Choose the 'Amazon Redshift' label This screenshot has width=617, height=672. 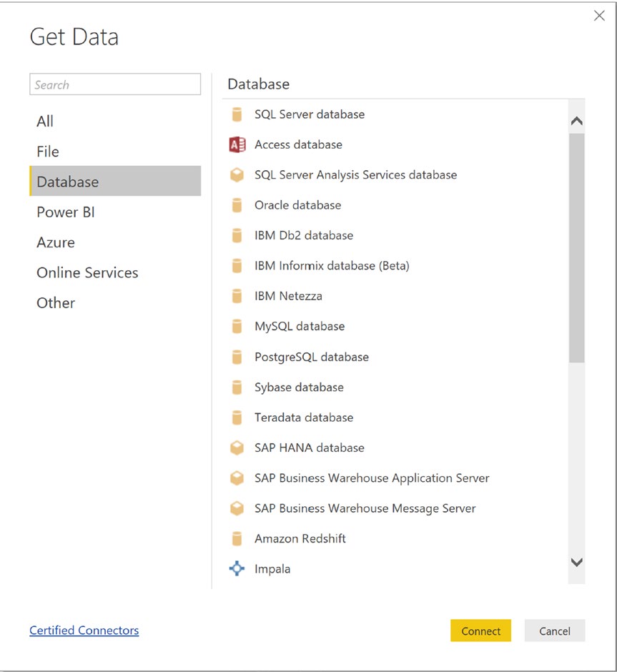(300, 539)
